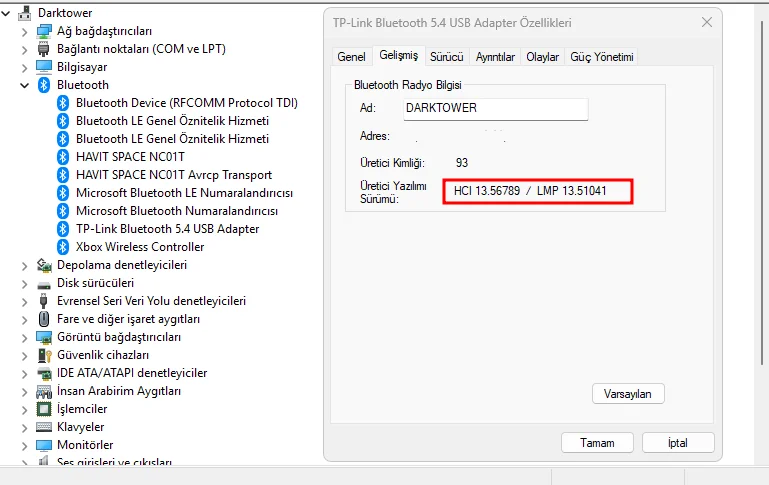Viewport: 769px width, 485px height.
Task: Click the HAVIT SPACE NC01T Avrcp Transport icon
Action: 62,175
